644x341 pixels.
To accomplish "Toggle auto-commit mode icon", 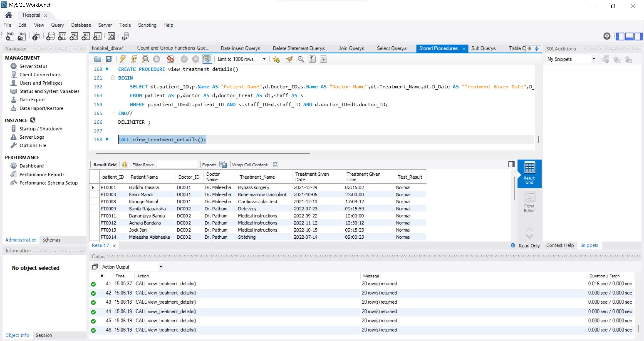I will (x=207, y=59).
